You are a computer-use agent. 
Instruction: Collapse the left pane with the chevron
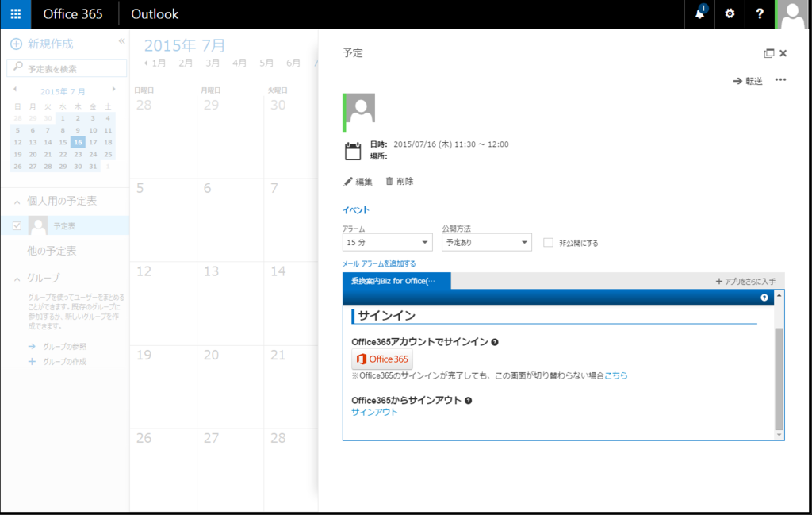pos(121,41)
